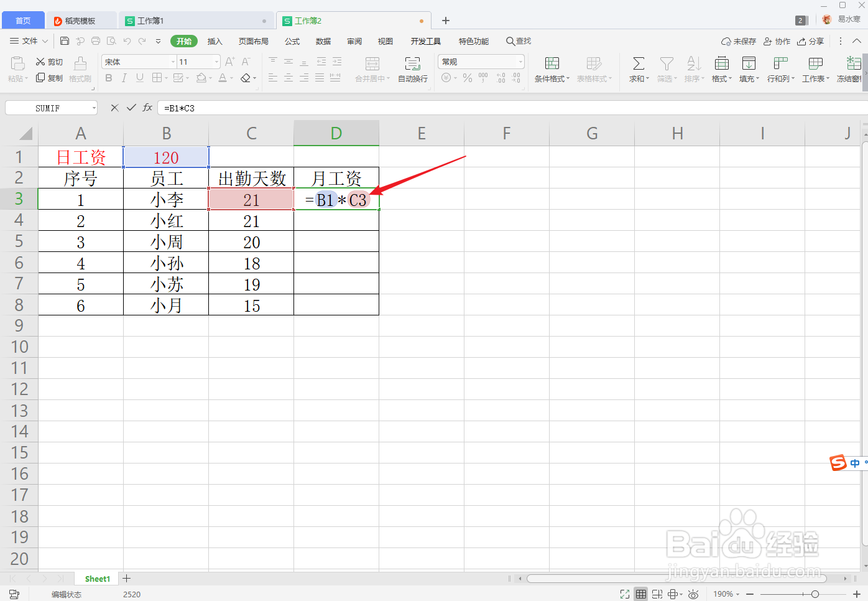Screen dimensions: 868x601
Task: Click the percent style icon
Action: 468,78
